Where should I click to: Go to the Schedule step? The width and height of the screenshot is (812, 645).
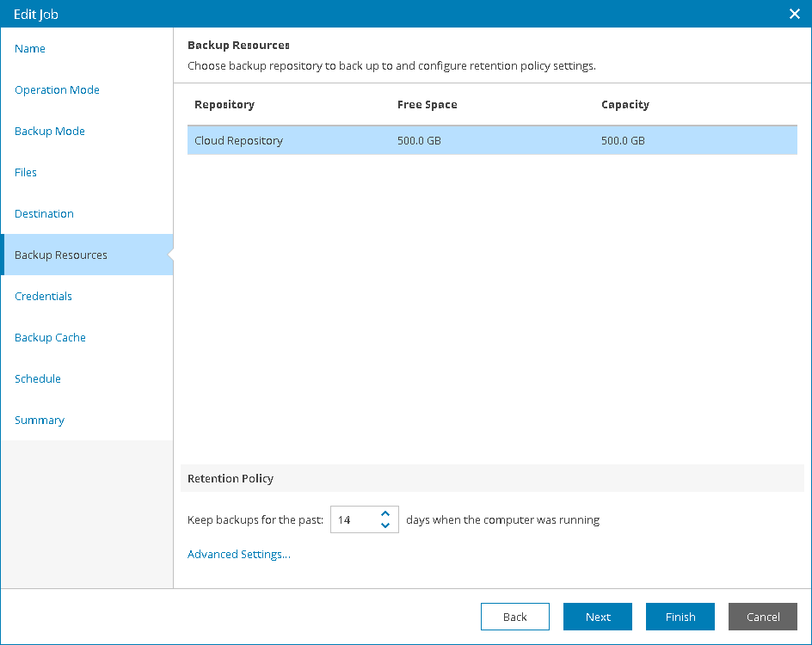tap(38, 379)
